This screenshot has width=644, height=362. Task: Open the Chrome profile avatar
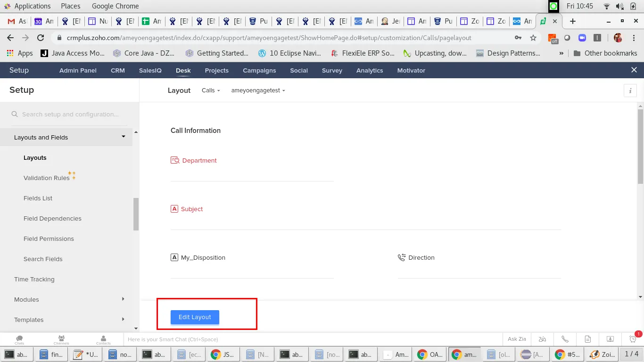coord(618,38)
